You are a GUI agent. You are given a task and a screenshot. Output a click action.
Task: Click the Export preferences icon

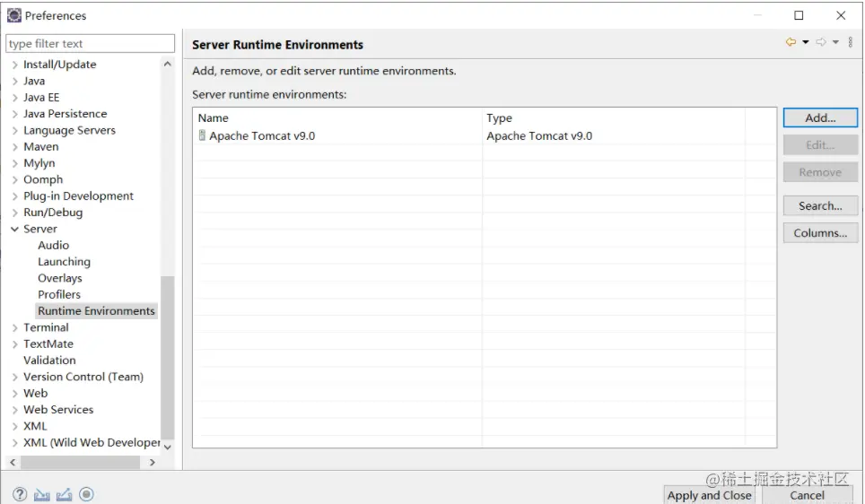[64, 494]
